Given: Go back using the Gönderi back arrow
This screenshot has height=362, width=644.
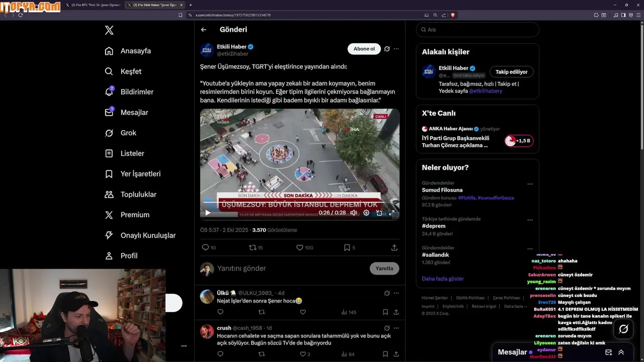Looking at the screenshot, I should coord(204,30).
